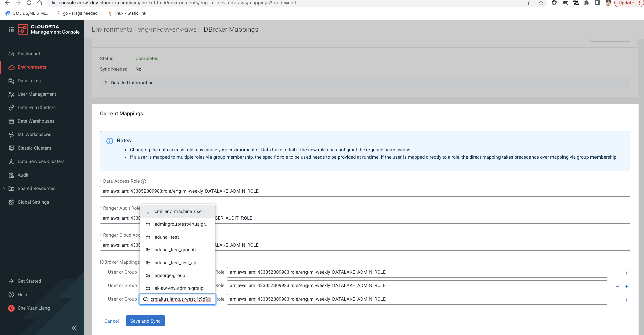Select cml_env_machine_user from dropdown list
The height and width of the screenshot is (335, 644).
pyautogui.click(x=181, y=212)
